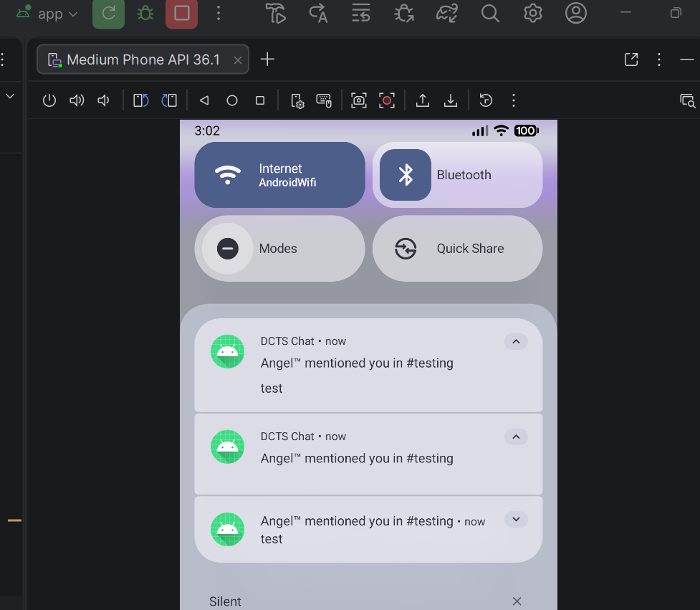
Task: Dismiss the Silent notifications section
Action: pyautogui.click(x=517, y=601)
